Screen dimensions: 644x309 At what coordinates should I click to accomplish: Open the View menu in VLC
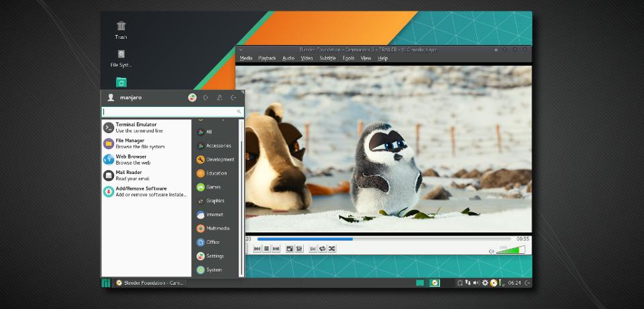pos(366,58)
